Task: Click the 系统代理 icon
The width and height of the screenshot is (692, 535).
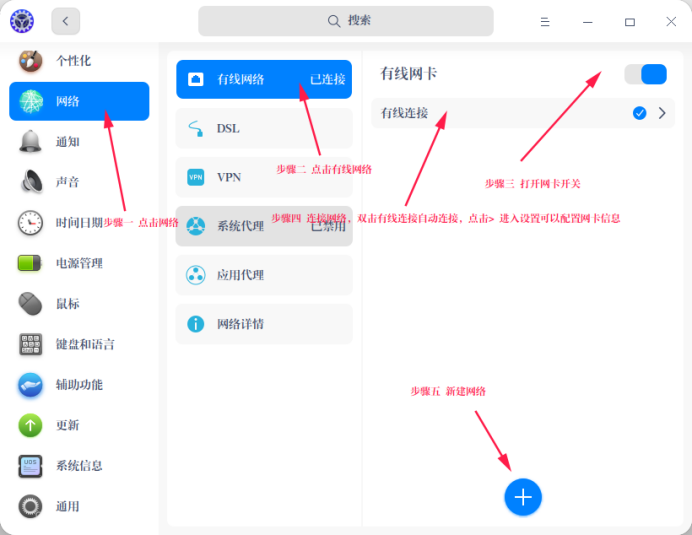Action: point(196,226)
